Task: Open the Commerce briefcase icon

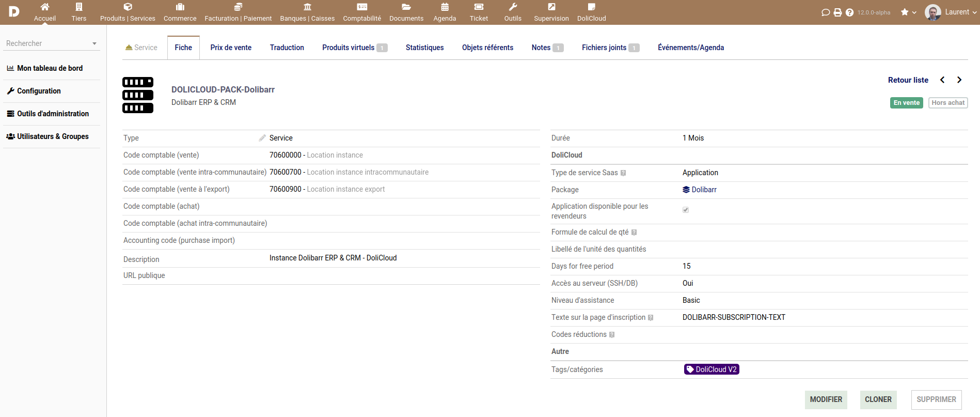Action: 180,7
